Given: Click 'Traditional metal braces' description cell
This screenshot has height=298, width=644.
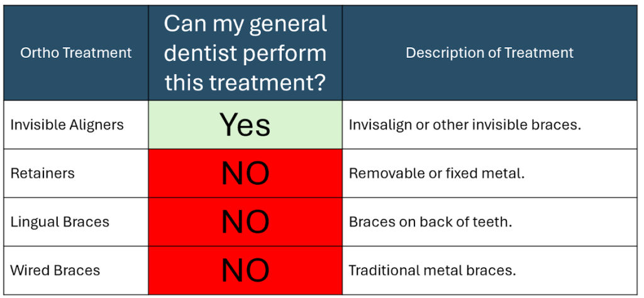Looking at the screenshot, I should coord(489,270).
